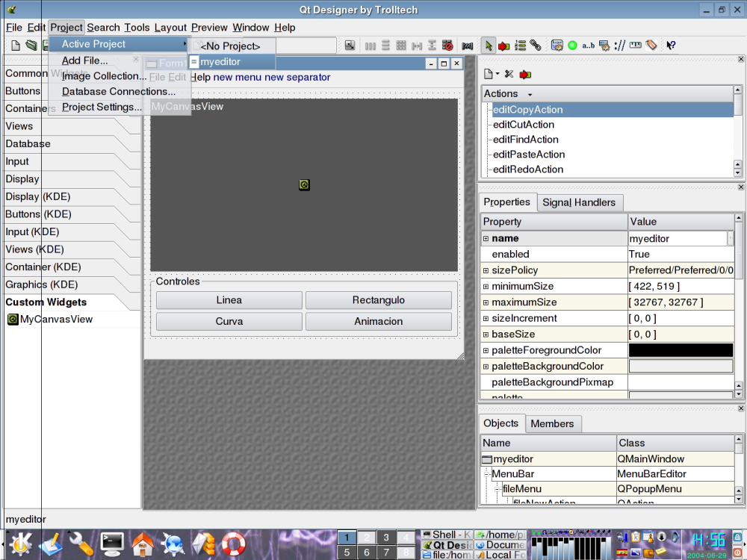Select the Add Spacer tool

coord(468,46)
